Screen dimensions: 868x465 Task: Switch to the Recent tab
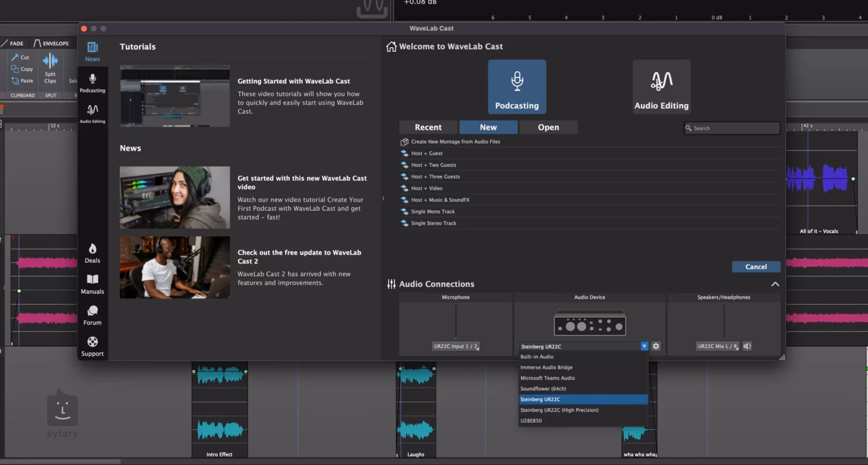(x=428, y=127)
